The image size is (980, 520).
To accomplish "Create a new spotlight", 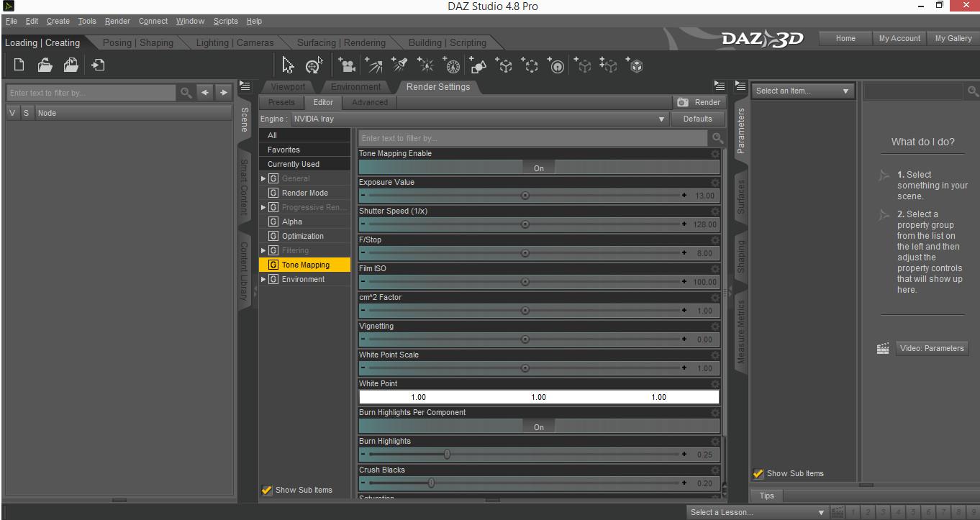I will point(399,66).
